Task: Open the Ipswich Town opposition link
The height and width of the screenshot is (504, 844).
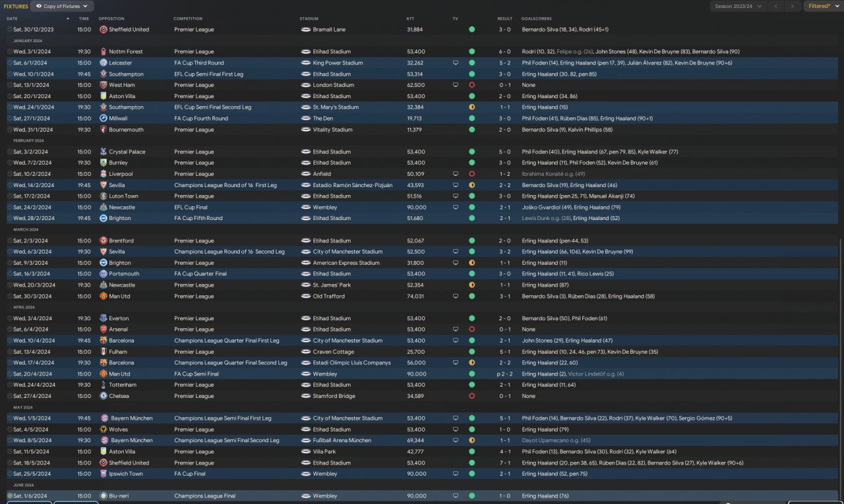Action: 126,474
